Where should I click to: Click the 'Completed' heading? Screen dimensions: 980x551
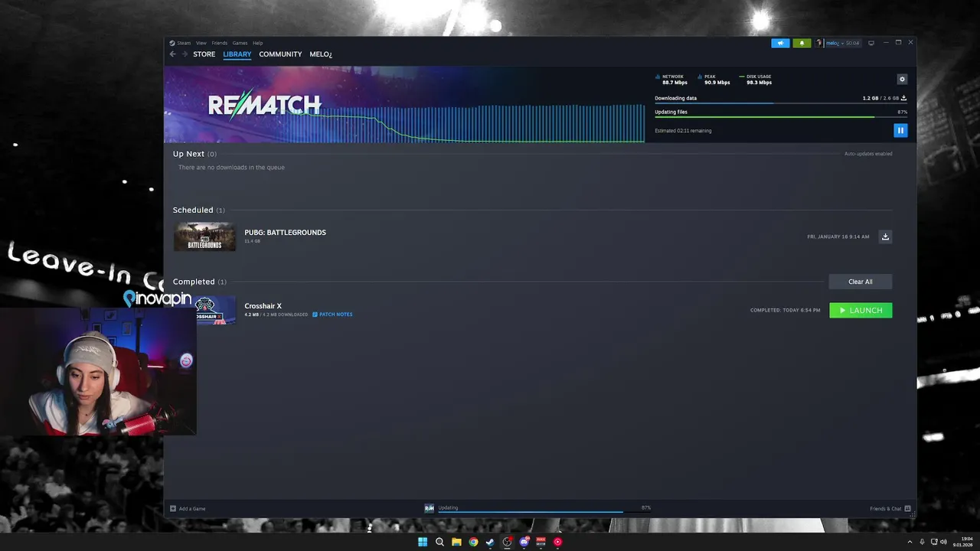[194, 282]
